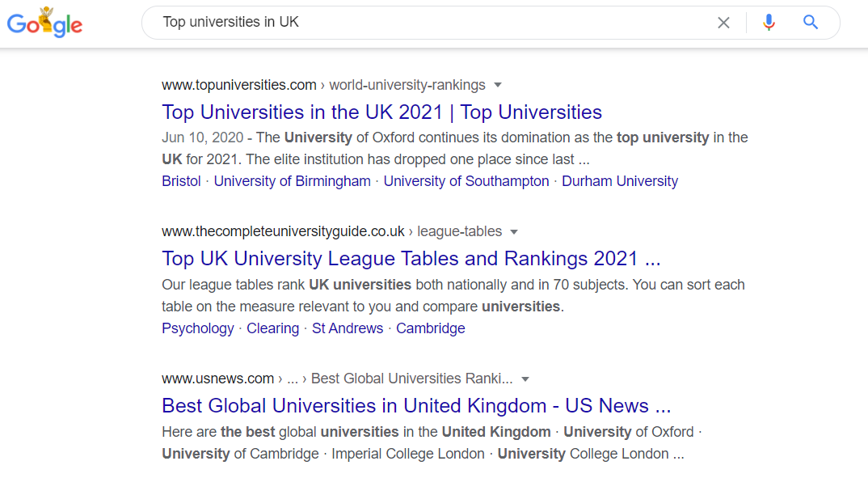Open dropdown arrow next to thecompleteuniversityguide.co.uk URL

(514, 231)
